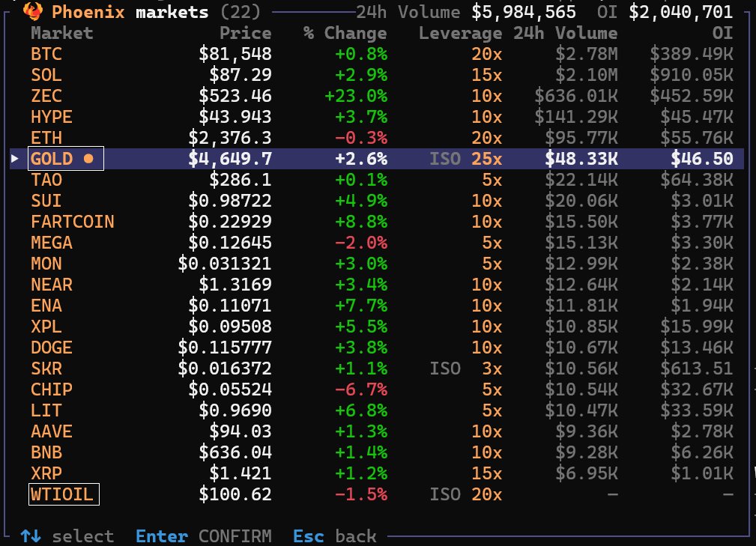Select the MEGA market name
The width and height of the screenshot is (756, 546).
click(52, 243)
